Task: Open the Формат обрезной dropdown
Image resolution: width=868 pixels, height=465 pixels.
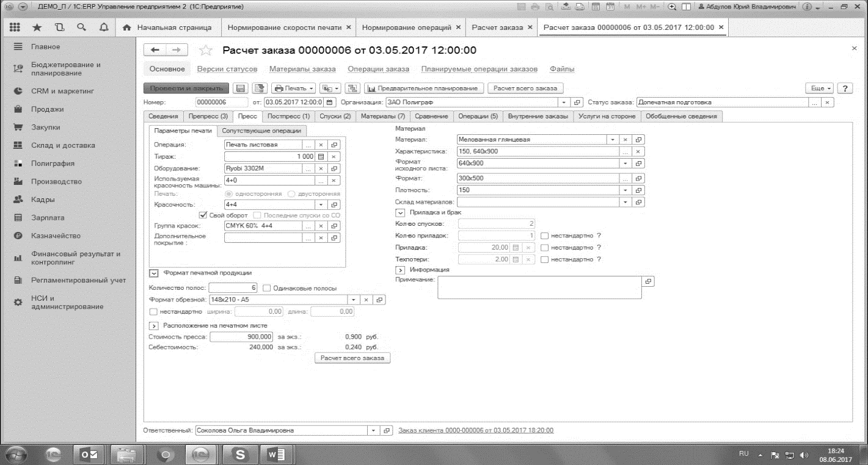Action: pyautogui.click(x=353, y=300)
